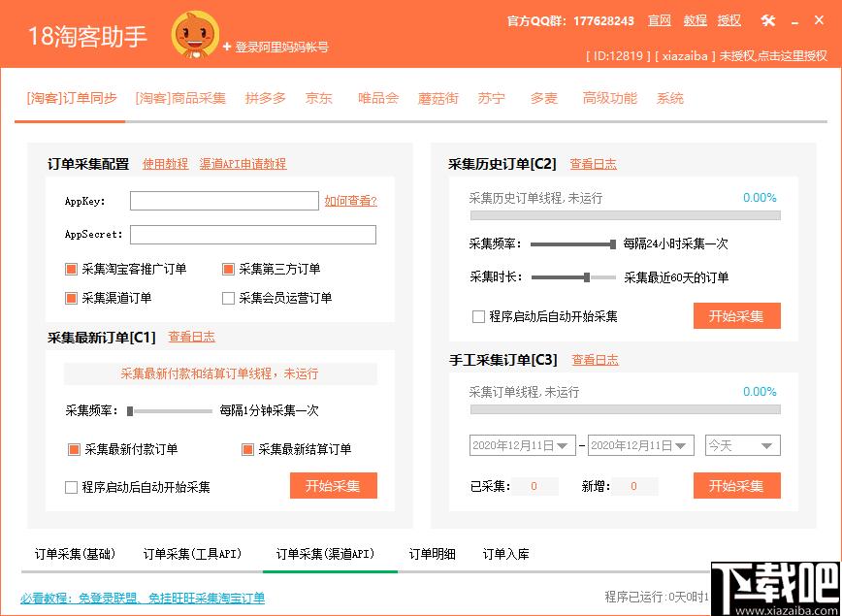Toggle 采集第三方订单 checkbox
The height and width of the screenshot is (616, 842).
(228, 269)
